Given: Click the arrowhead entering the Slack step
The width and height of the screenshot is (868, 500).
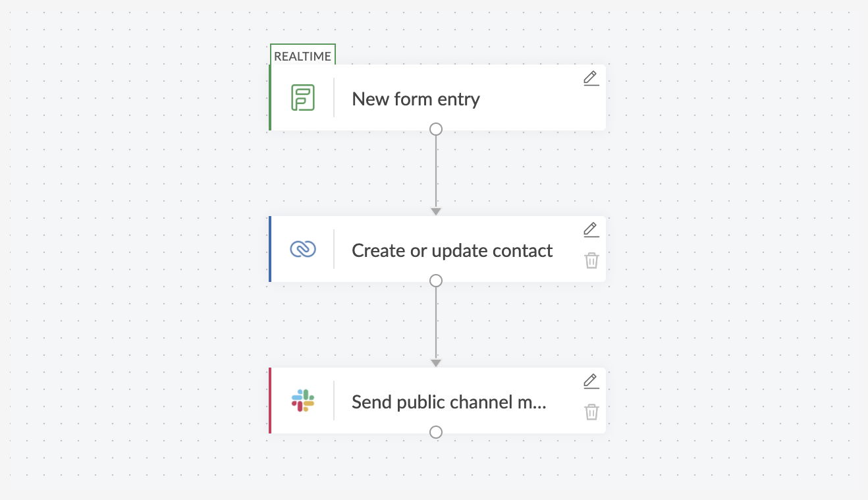Looking at the screenshot, I should pos(435,363).
